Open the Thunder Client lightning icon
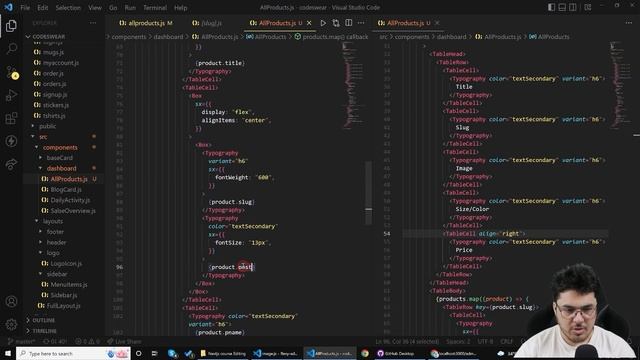640x360 pixels. tap(11, 141)
